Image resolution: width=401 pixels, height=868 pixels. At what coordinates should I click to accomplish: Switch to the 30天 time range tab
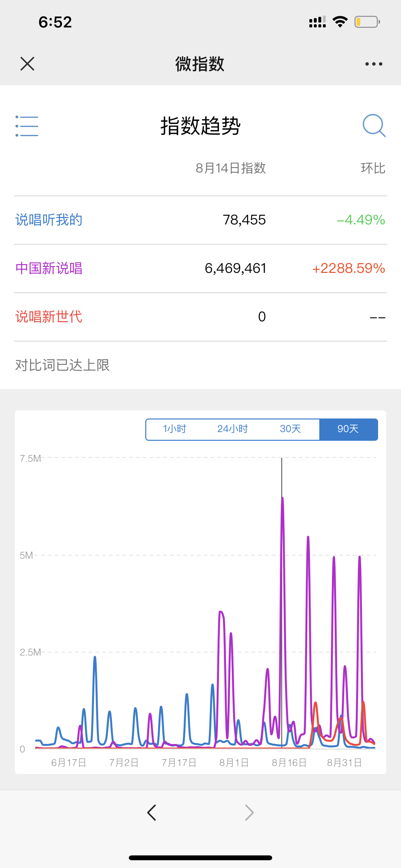(x=290, y=429)
